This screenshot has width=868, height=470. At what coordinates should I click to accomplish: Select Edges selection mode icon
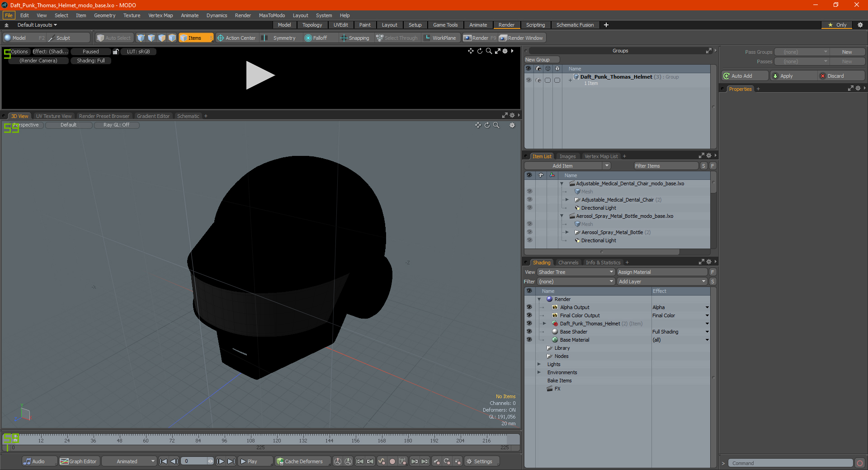click(151, 38)
